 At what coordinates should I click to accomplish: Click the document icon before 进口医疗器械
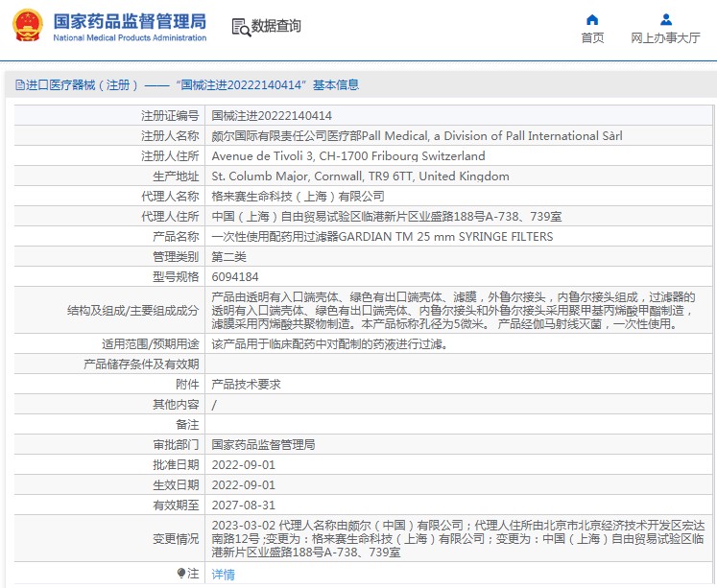(x=19, y=85)
